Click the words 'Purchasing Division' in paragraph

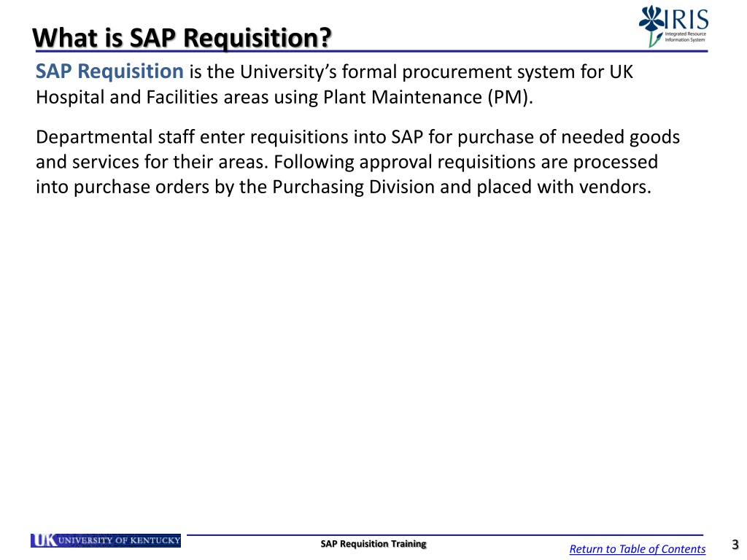click(354, 187)
